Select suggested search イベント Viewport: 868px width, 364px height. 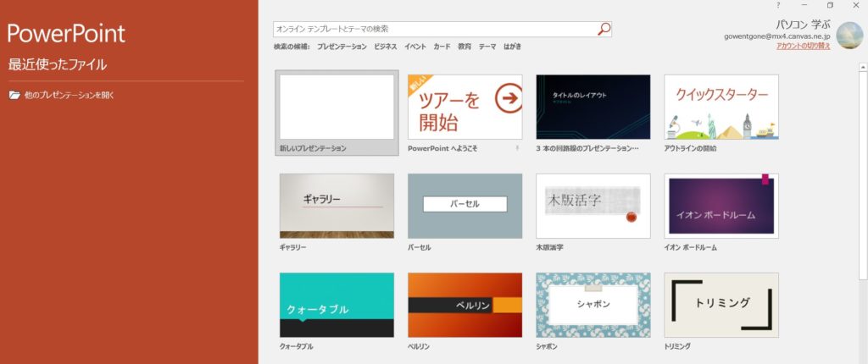point(415,47)
